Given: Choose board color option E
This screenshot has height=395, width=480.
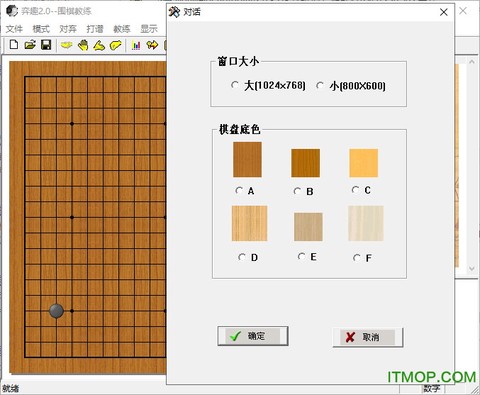Looking at the screenshot, I should (301, 256).
